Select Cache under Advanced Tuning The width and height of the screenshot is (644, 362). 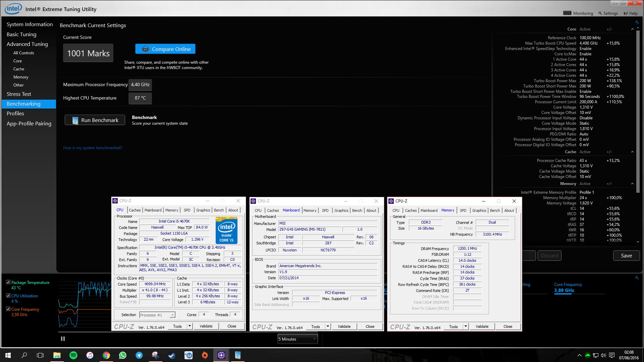point(19,69)
